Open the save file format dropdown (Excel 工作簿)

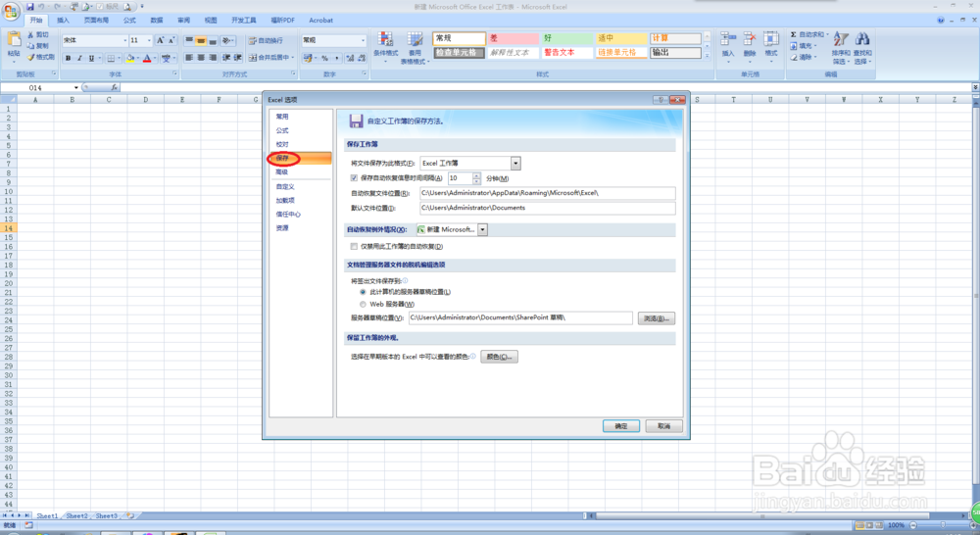515,163
